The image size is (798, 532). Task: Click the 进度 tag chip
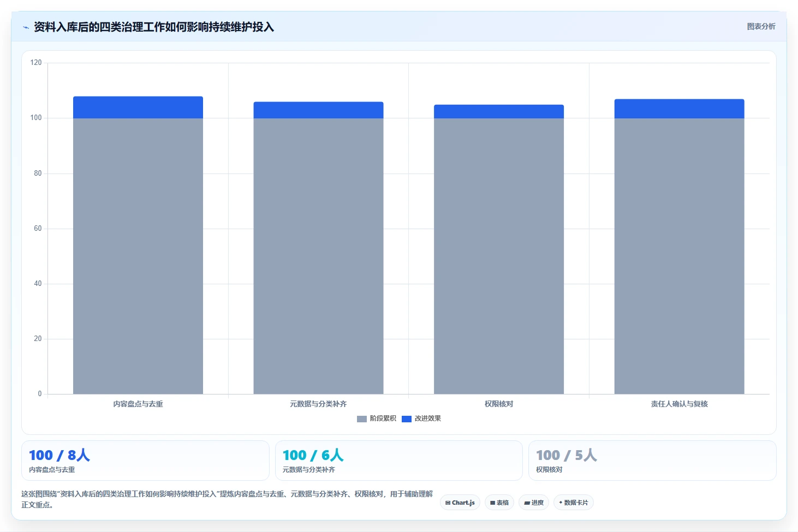click(x=534, y=503)
